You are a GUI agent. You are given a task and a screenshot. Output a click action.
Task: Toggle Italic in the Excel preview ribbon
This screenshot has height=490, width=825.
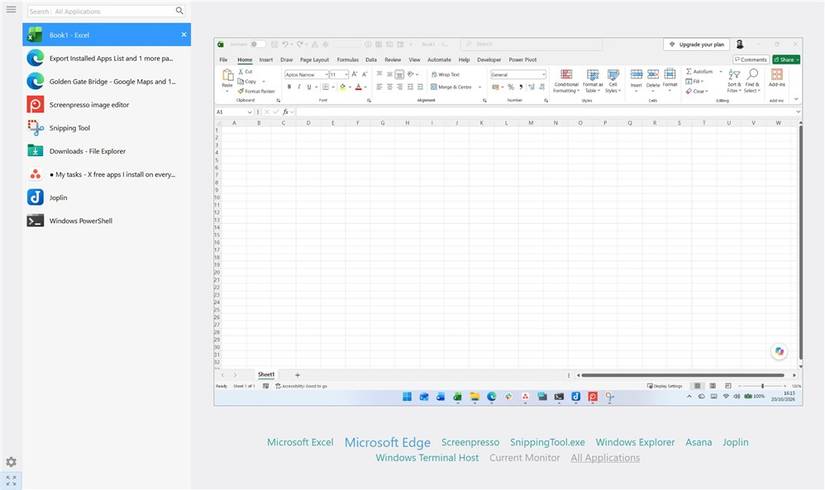click(299, 87)
